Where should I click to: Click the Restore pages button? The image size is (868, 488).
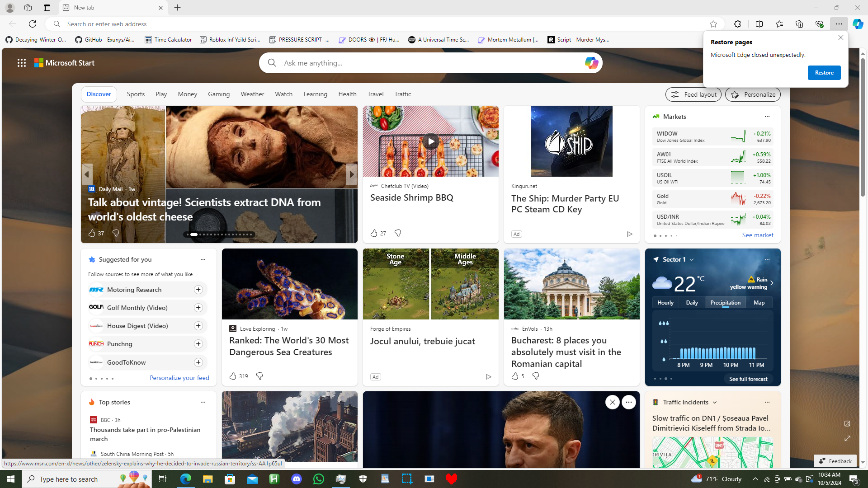pos(824,73)
